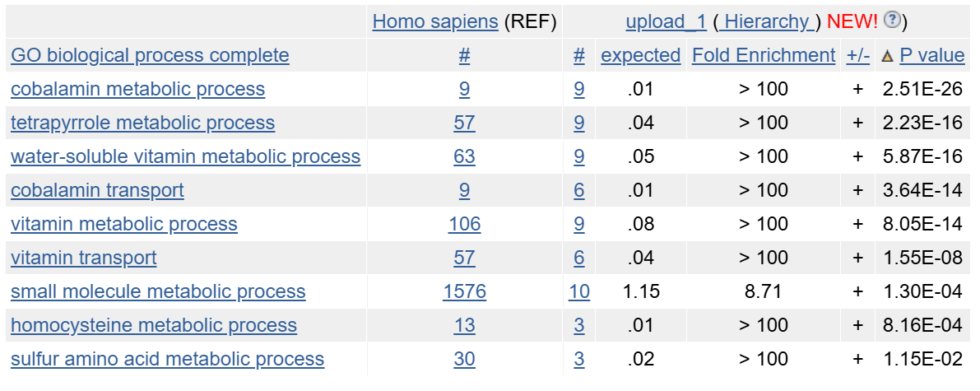Click reference count 106 for vitamin metabolic
The height and width of the screenshot is (391, 980).
point(464,225)
